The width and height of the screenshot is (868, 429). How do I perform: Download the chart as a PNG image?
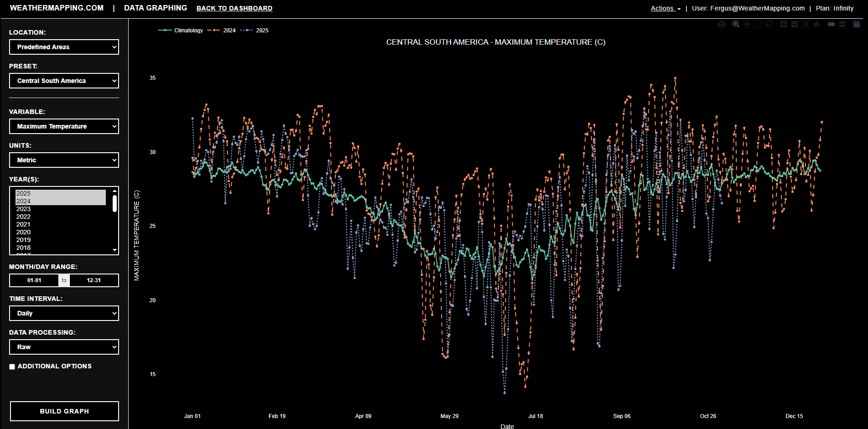tap(722, 25)
